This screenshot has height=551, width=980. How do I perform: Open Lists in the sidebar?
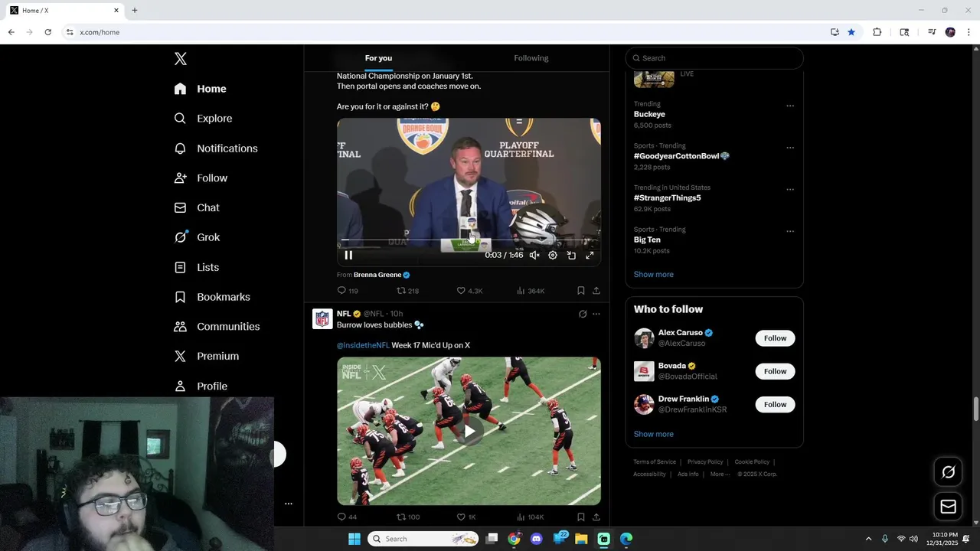[x=197, y=267]
